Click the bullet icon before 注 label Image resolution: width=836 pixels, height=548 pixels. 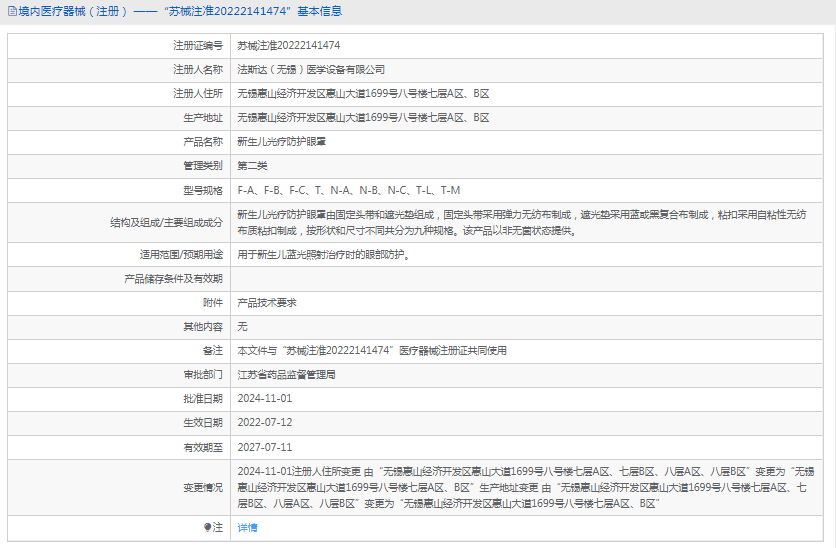coord(208,527)
